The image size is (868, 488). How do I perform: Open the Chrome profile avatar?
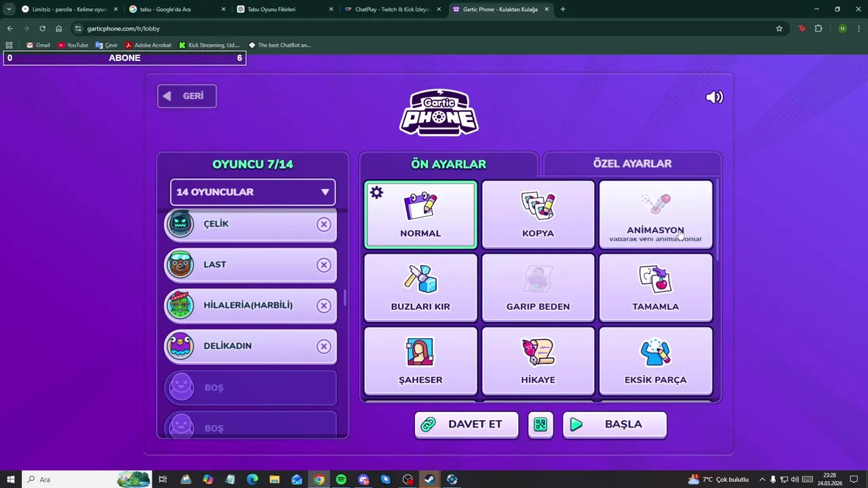click(x=842, y=28)
